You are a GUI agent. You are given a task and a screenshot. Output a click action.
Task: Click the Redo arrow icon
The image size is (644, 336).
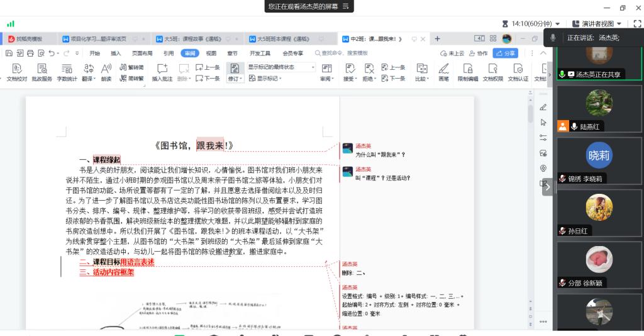66,53
